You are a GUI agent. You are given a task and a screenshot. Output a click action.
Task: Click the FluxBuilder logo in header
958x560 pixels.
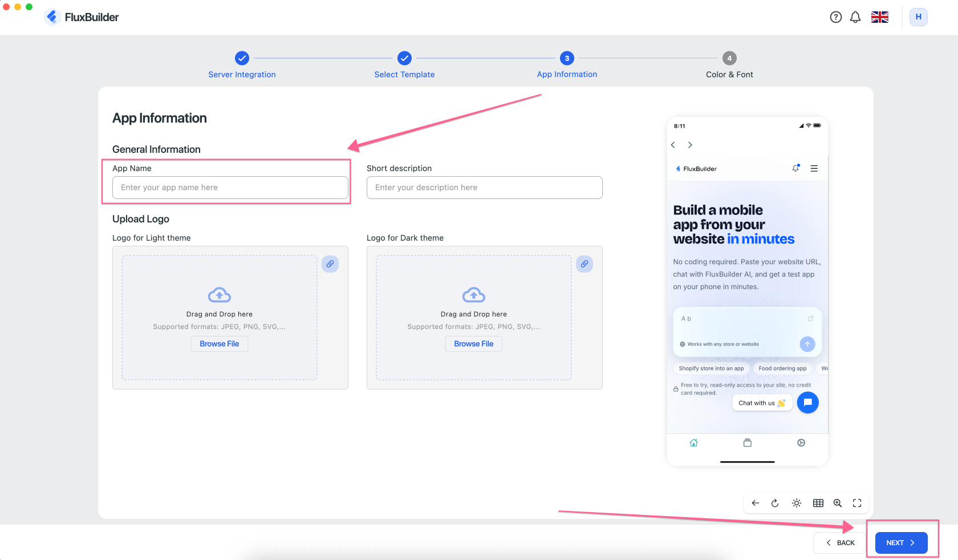coord(82,17)
